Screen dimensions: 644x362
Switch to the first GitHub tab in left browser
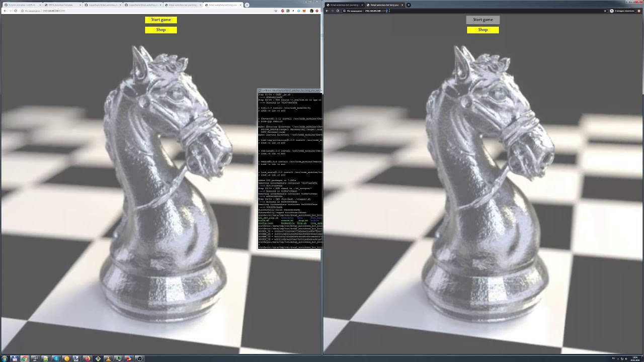point(22,5)
